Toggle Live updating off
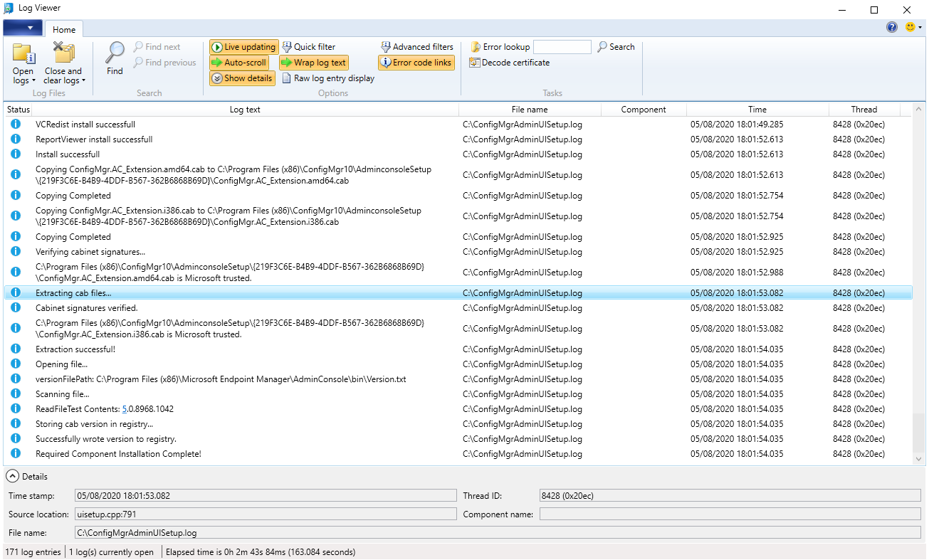The width and height of the screenshot is (929, 560). click(x=243, y=47)
